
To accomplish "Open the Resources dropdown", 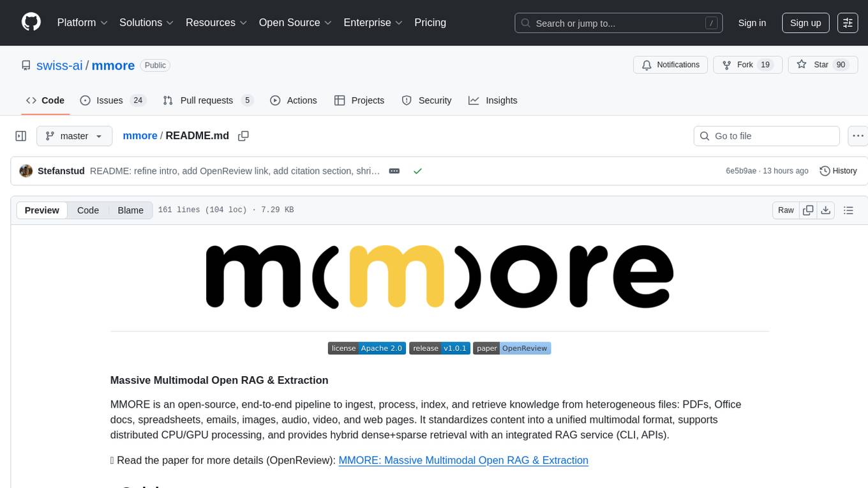I will [x=217, y=22].
